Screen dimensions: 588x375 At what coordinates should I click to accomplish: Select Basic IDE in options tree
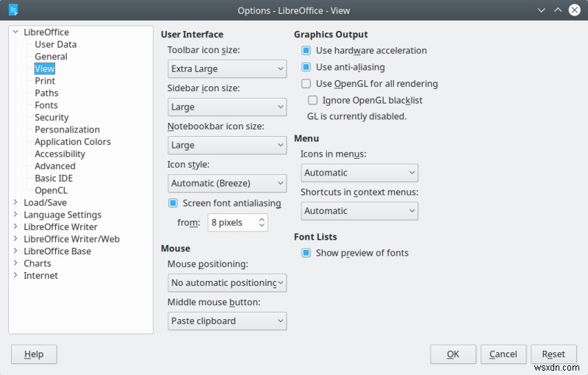click(x=54, y=179)
